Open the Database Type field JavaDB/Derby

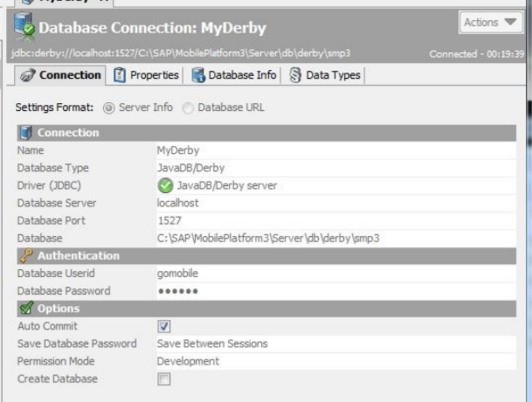(x=336, y=168)
